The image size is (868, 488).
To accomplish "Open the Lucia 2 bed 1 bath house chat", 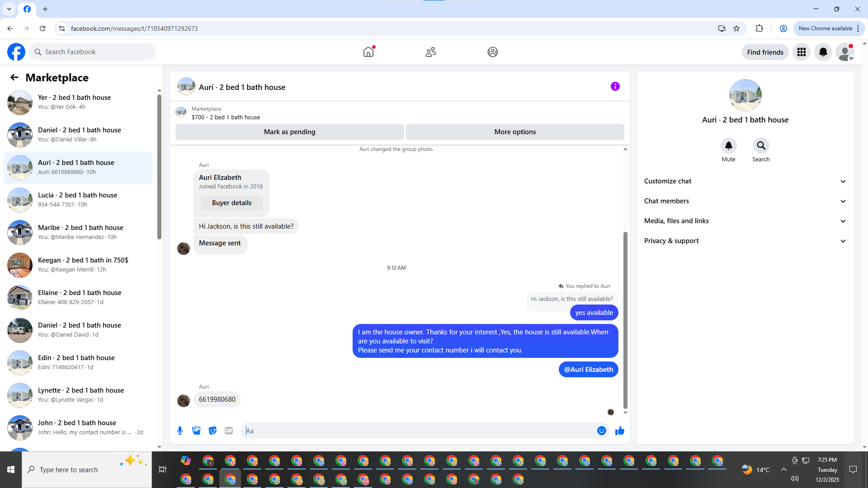I will point(78,200).
